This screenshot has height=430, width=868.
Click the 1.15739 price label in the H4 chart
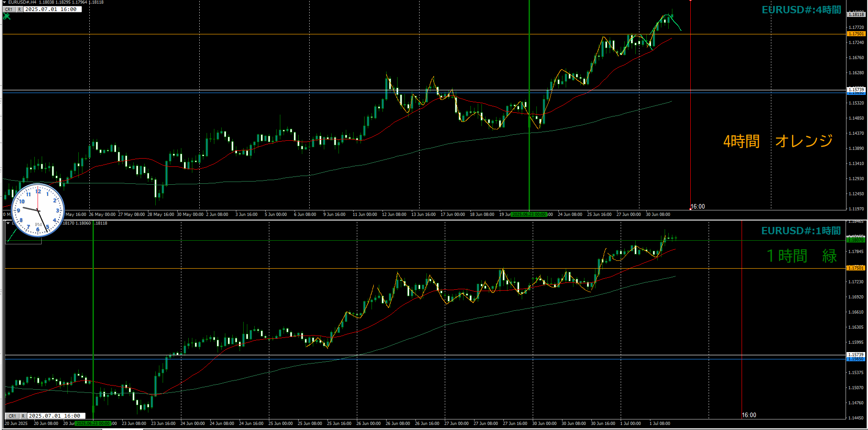(x=856, y=89)
